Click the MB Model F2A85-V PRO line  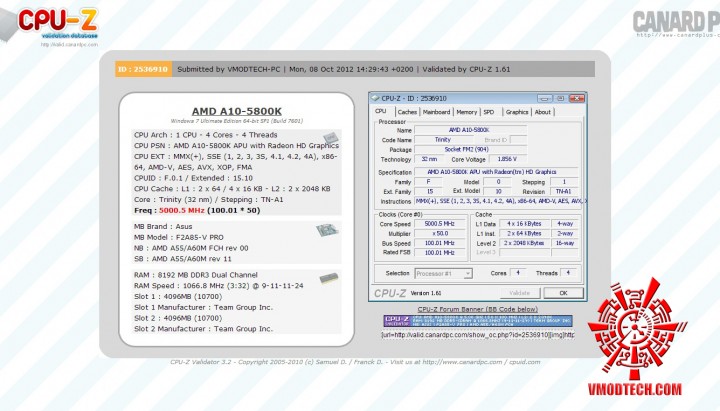(179, 237)
